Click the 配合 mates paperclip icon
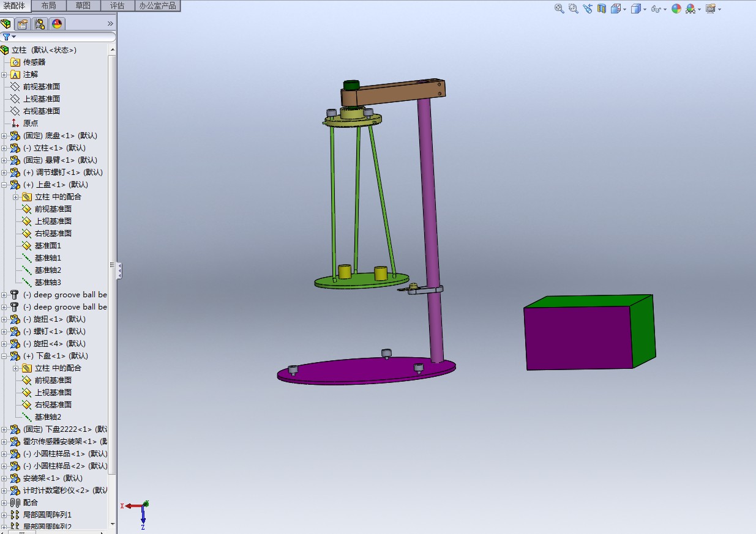756x534 pixels. [x=15, y=502]
